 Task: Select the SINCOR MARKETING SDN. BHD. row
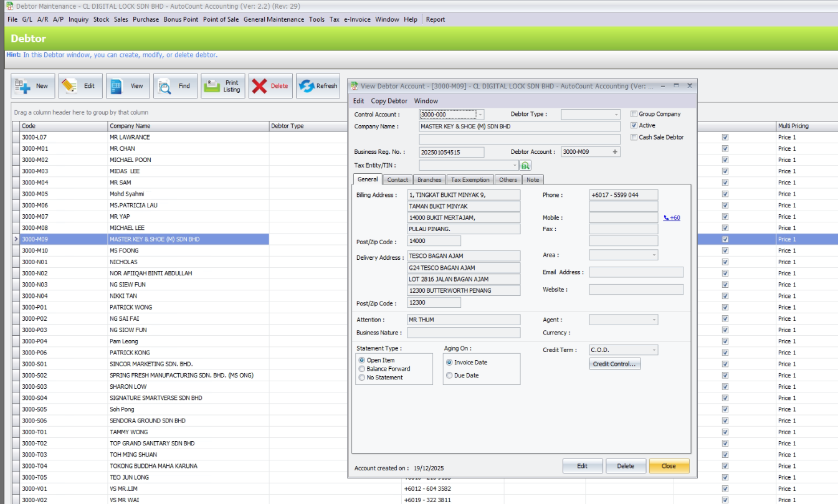click(425, 364)
